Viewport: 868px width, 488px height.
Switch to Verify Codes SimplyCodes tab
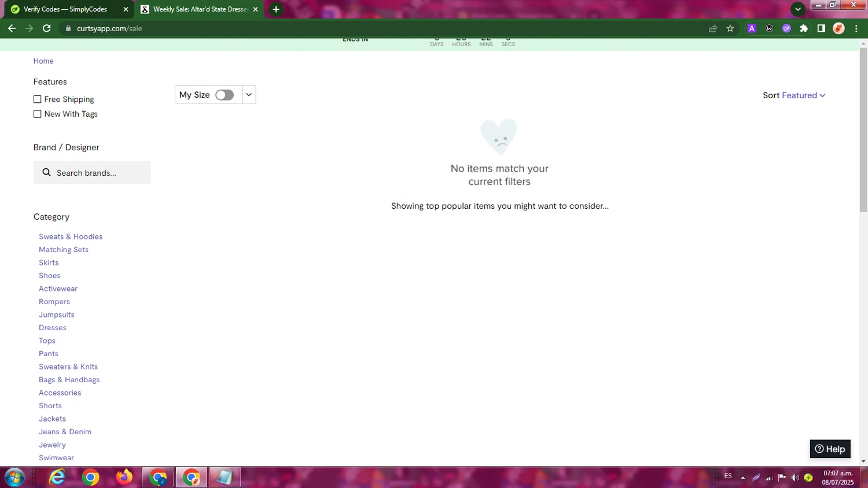(x=65, y=9)
